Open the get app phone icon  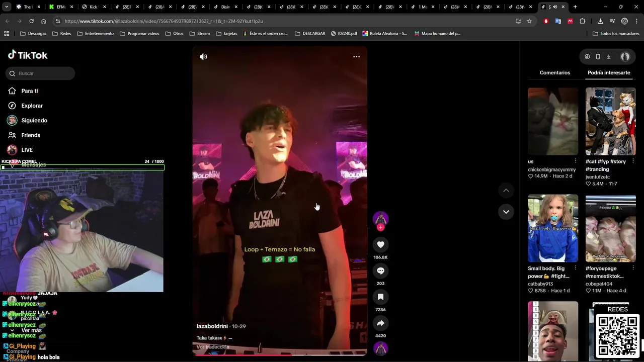(598, 57)
